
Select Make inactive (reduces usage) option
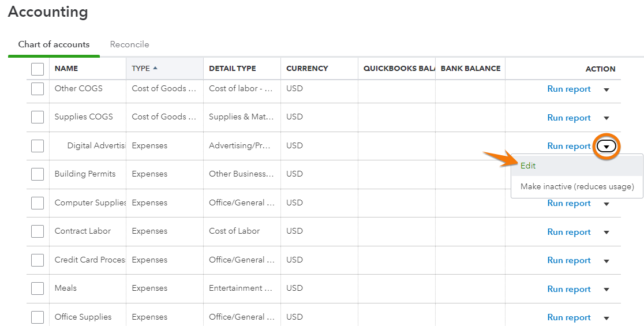coord(577,186)
